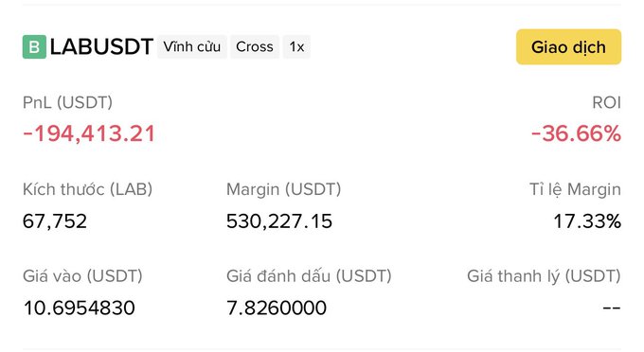The height and width of the screenshot is (352, 644).
Task: Click the green B exchange icon
Action: tap(34, 46)
